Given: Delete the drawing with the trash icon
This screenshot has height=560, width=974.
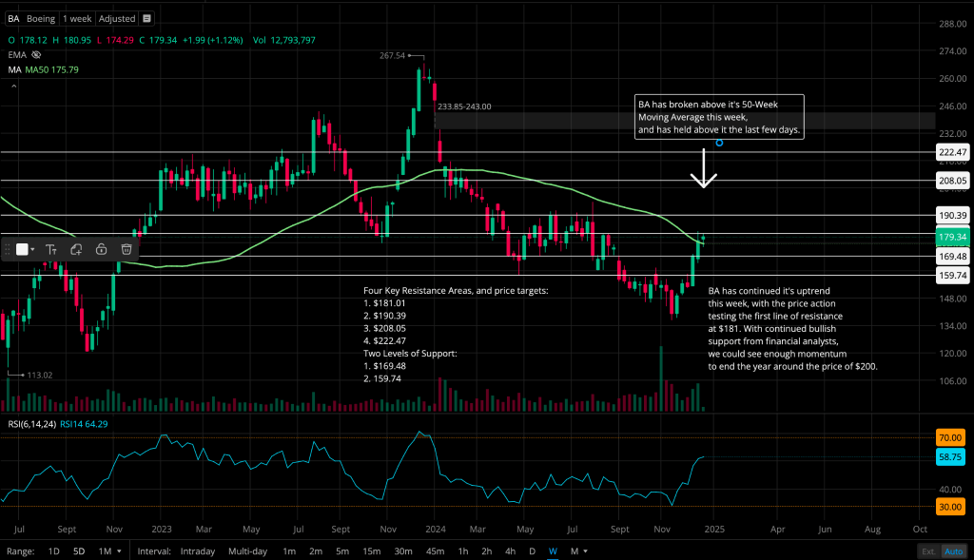Looking at the screenshot, I should pyautogui.click(x=126, y=249).
